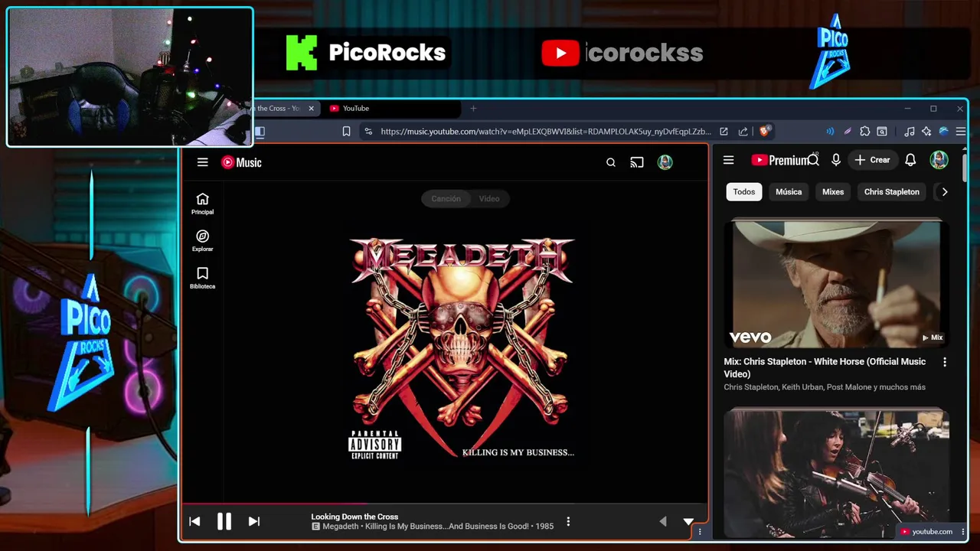The image size is (980, 551).
Task: Share this page link
Action: [743, 132]
